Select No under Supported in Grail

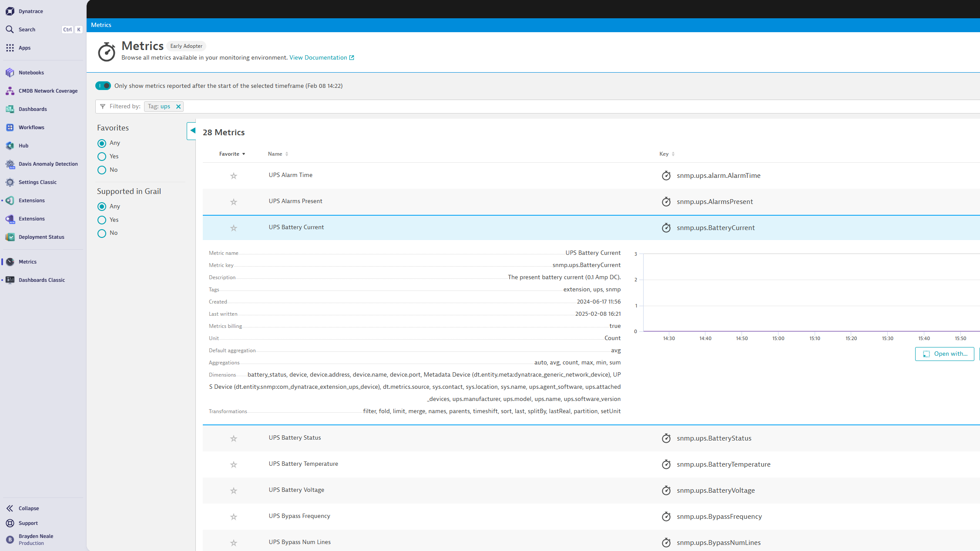[102, 234]
